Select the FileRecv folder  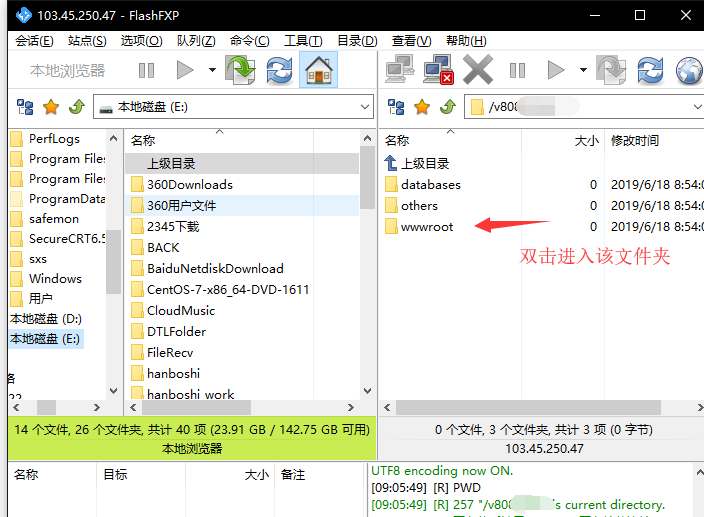(170, 353)
